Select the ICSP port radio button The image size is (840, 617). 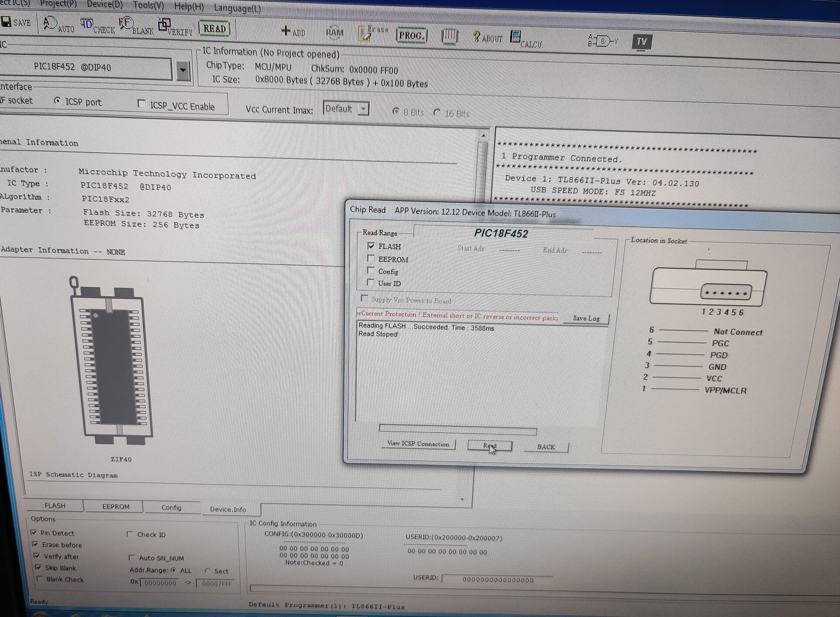tap(58, 101)
